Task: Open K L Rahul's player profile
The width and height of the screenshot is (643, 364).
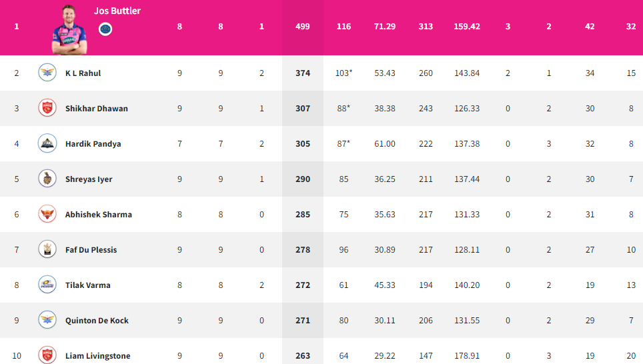Action: (x=83, y=73)
